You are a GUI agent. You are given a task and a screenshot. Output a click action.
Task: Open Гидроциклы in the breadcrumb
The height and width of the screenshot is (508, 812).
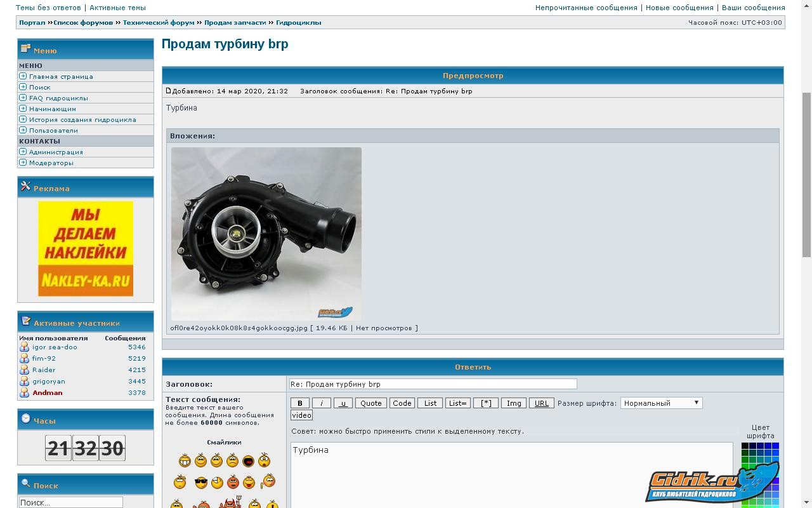coord(298,22)
